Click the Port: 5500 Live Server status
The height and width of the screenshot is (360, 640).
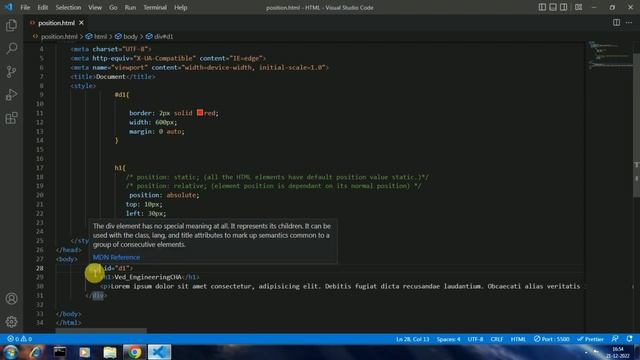coord(551,339)
